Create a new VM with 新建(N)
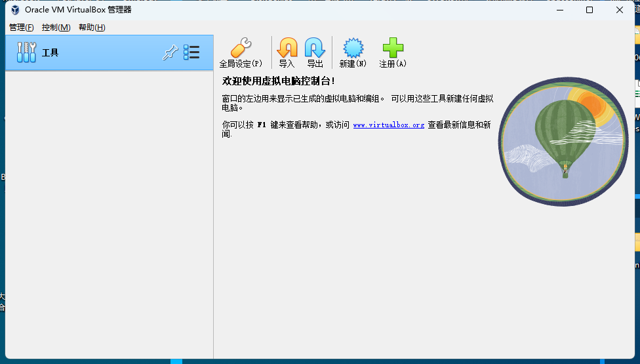640x364 pixels. (x=353, y=52)
